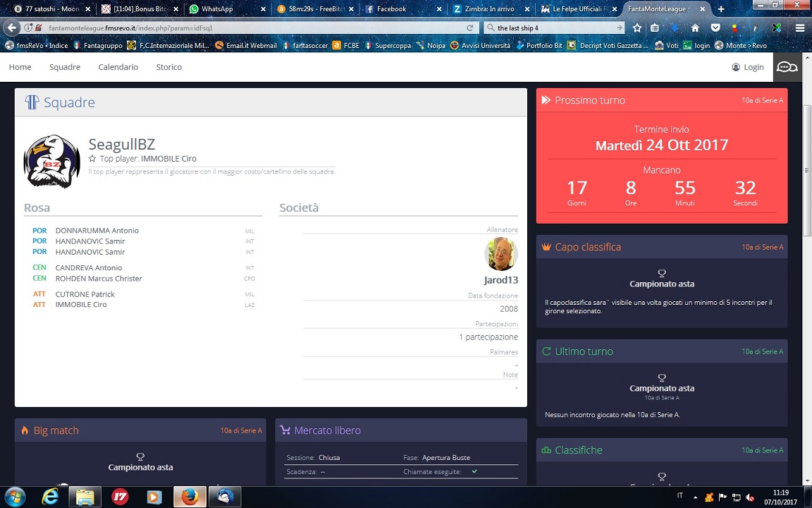Open Thunderbird from the taskbar
Viewport: 812px width, 508px height.
226,497
